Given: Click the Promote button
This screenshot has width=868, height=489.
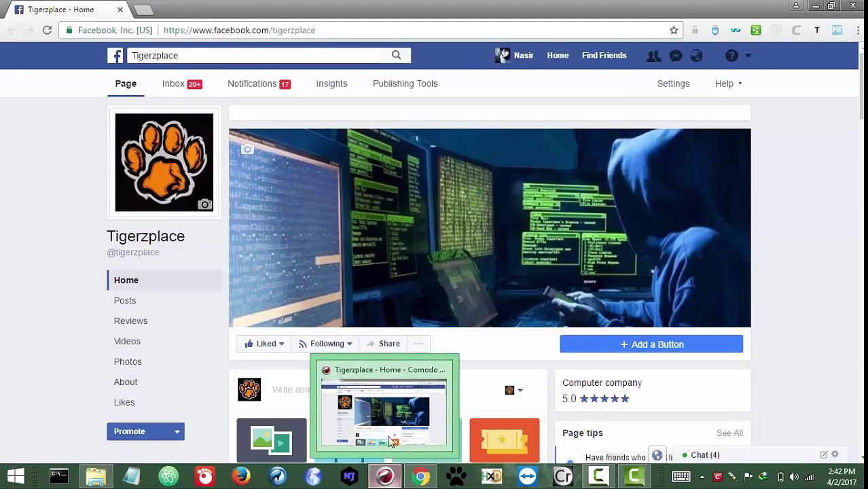Looking at the screenshot, I should point(138,431).
